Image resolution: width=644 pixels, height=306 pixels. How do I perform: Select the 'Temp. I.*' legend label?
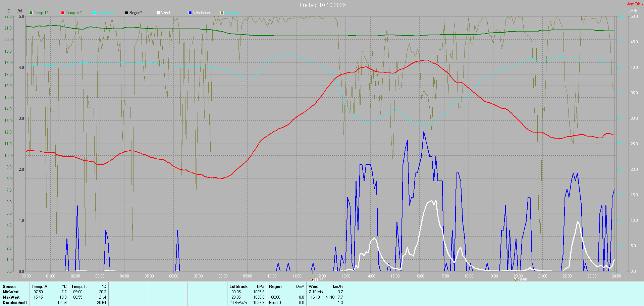point(41,13)
